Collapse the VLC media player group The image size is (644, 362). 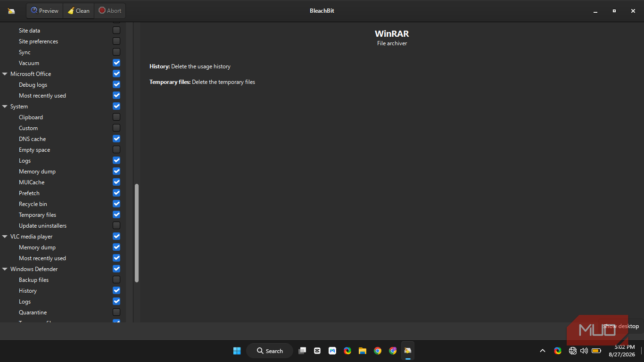pyautogui.click(x=5, y=237)
